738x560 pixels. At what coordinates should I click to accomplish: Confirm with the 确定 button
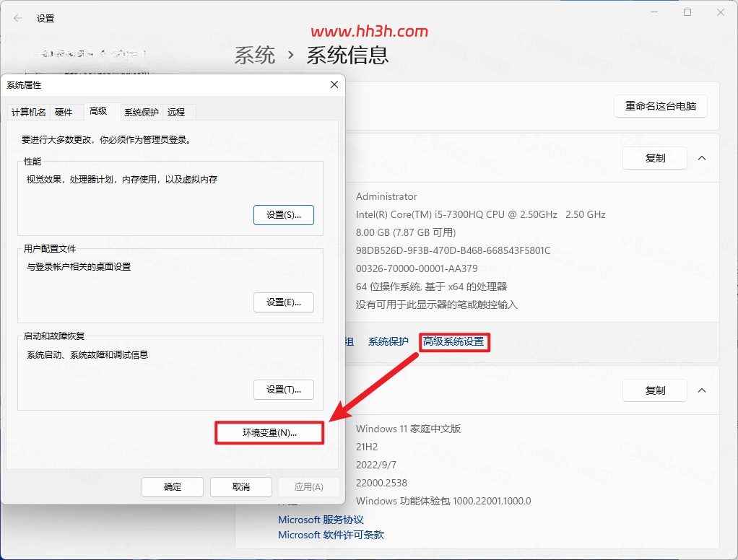173,487
